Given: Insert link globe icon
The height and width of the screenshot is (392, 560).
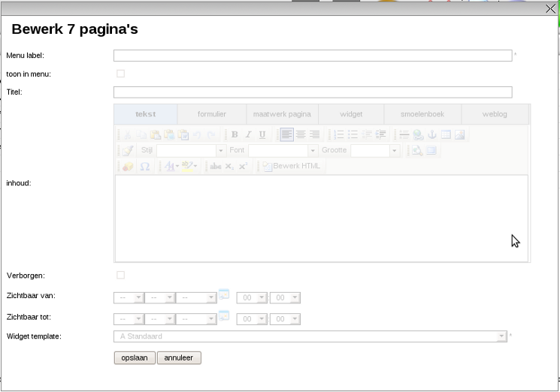Looking at the screenshot, I should click(418, 134).
